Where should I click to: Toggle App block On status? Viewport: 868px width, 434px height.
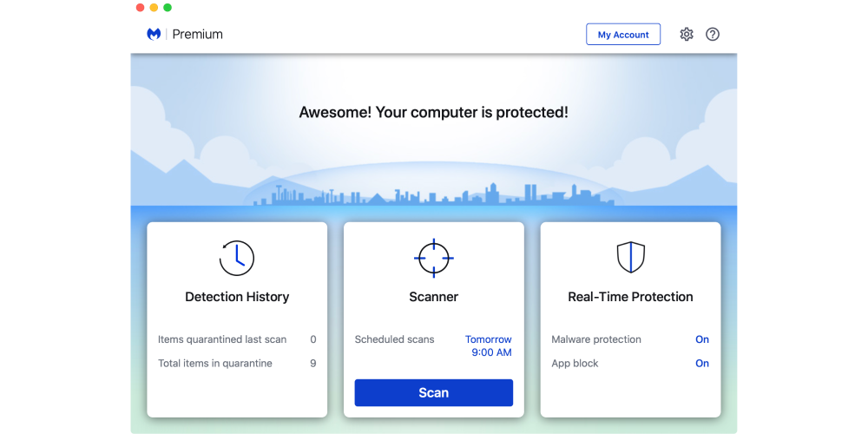pyautogui.click(x=702, y=364)
